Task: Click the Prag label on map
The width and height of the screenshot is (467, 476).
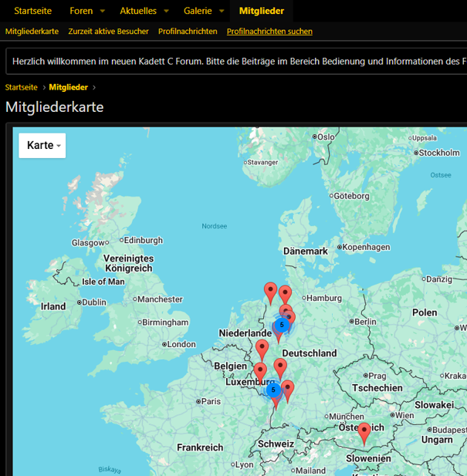Action: (x=377, y=376)
